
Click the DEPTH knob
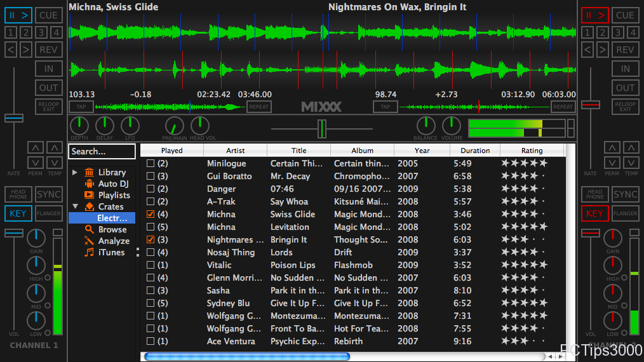pyautogui.click(x=79, y=126)
